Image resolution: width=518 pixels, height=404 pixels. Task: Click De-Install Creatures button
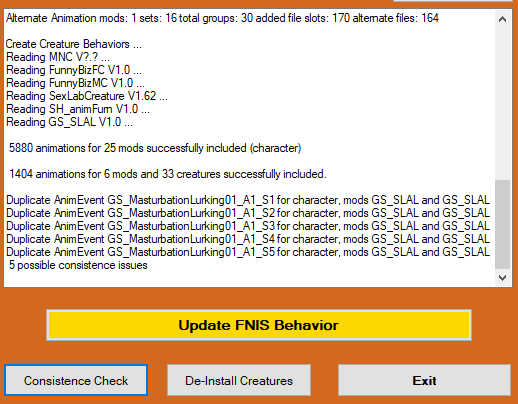click(x=239, y=380)
